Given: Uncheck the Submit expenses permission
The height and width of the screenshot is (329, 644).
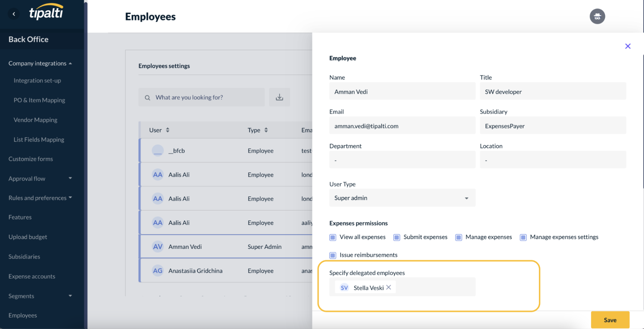Looking at the screenshot, I should 397,237.
